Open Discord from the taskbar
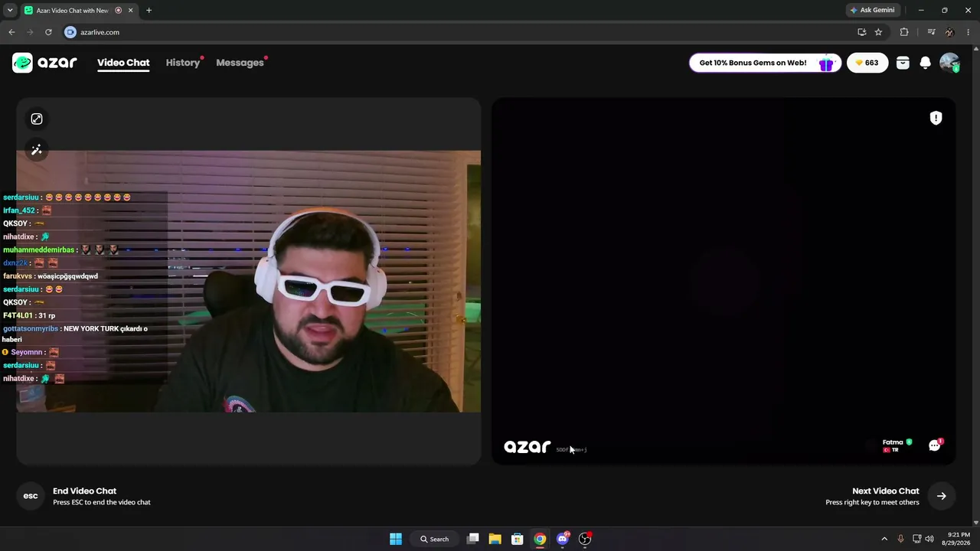 (563, 539)
